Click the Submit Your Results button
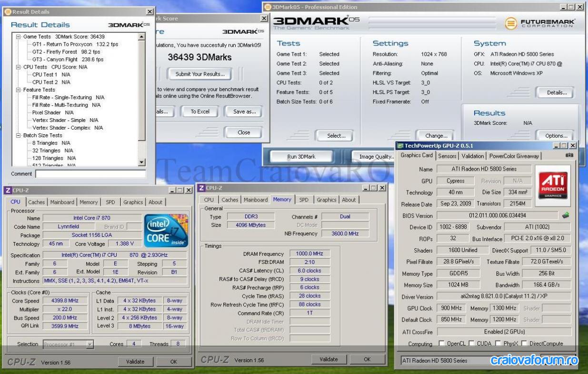Image resolution: width=588 pixels, height=374 pixels. click(x=200, y=74)
